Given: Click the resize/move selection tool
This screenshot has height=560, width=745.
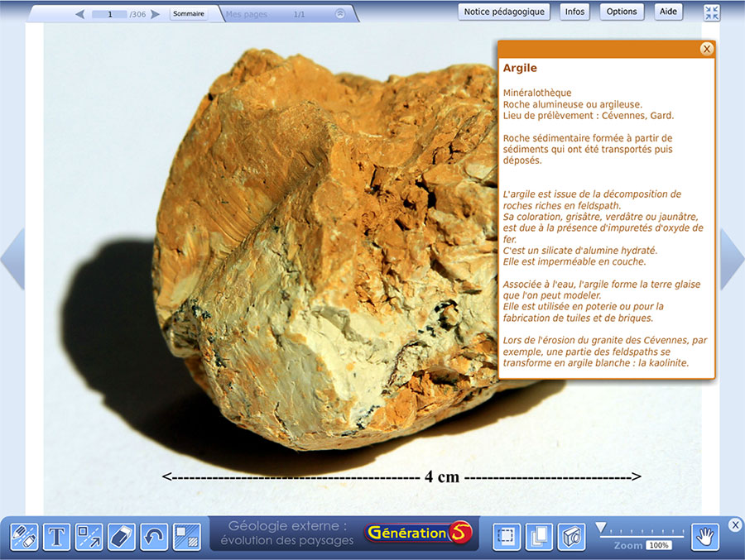Looking at the screenshot, I should 89,537.
